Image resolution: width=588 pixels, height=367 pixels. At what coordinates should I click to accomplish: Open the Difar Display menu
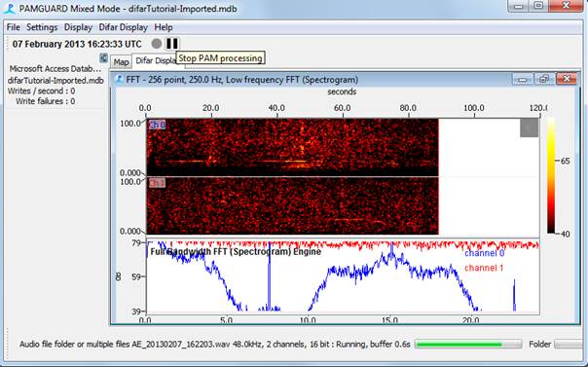(123, 27)
